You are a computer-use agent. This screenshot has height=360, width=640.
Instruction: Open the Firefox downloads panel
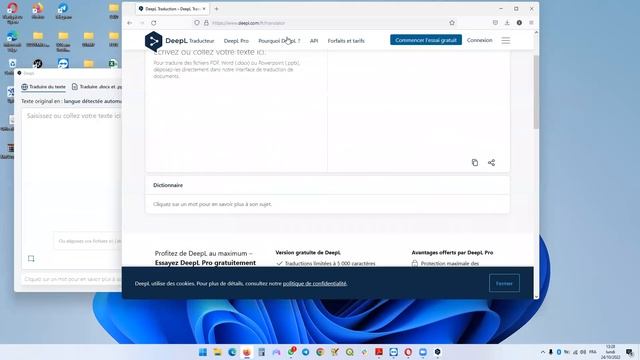(x=507, y=23)
